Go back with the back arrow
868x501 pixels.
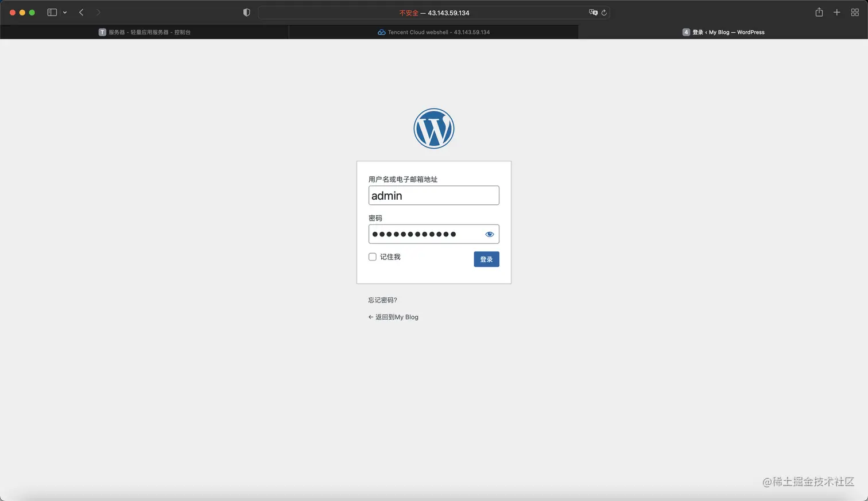[82, 13]
